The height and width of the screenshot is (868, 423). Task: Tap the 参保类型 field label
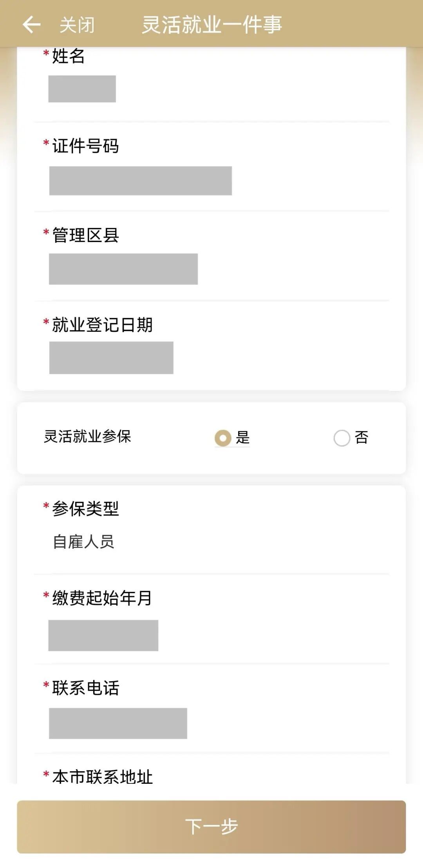pos(85,508)
